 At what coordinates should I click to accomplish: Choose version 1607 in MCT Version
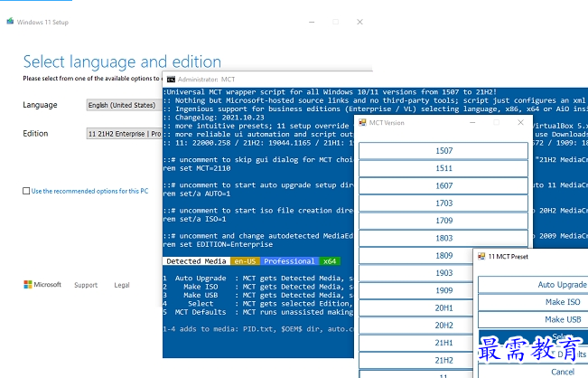tap(443, 185)
